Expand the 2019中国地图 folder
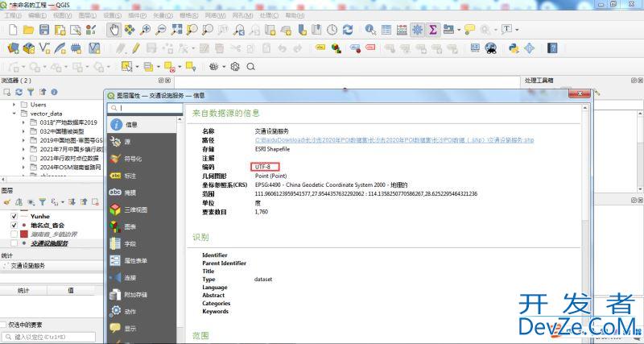This screenshot has height=344, width=644. pos(23,140)
